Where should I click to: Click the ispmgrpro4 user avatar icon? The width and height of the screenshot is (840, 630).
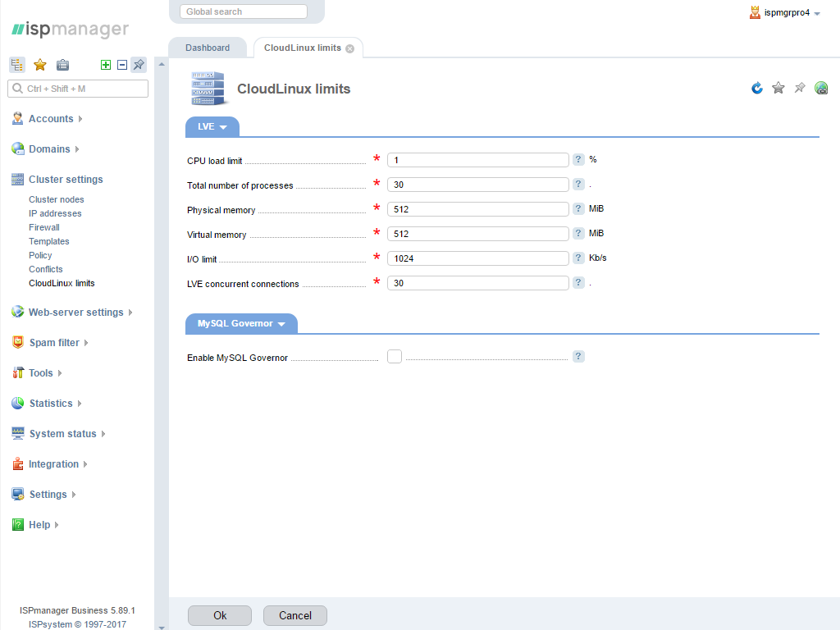click(x=755, y=12)
